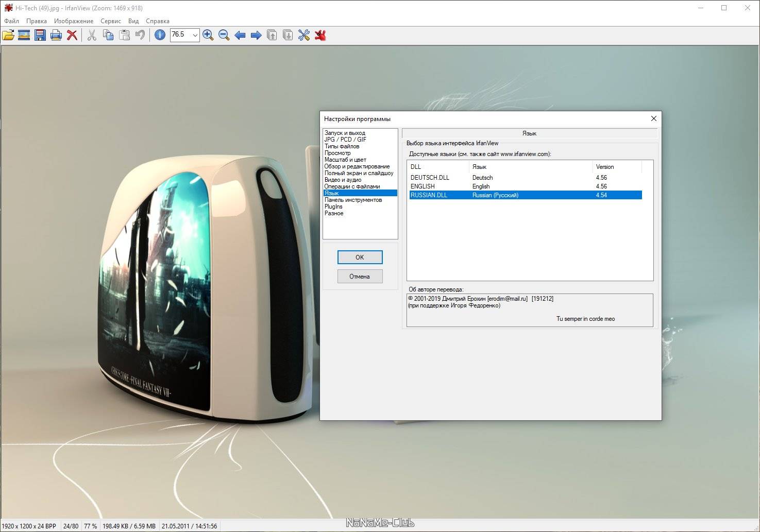Go to next image with right arrow

click(256, 35)
